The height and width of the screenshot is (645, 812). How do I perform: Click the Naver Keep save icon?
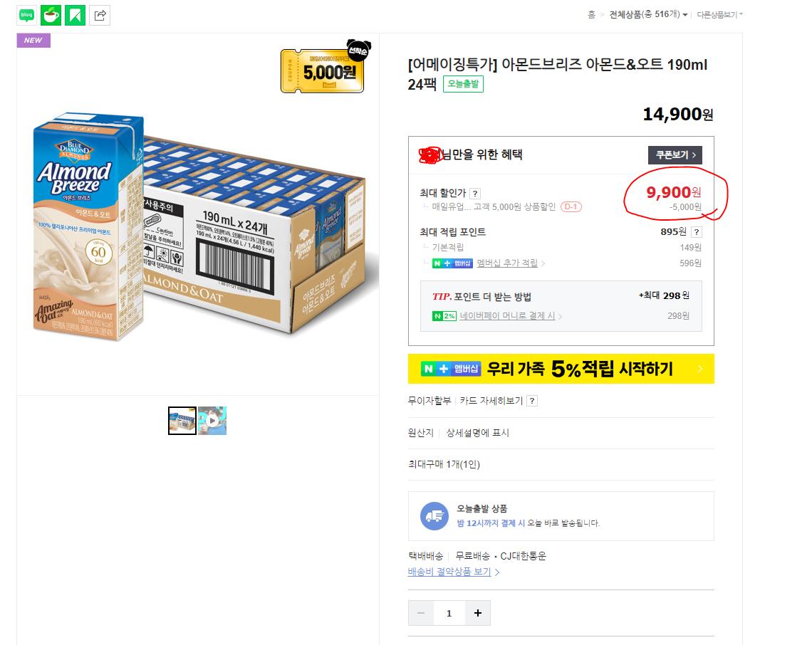pos(75,14)
